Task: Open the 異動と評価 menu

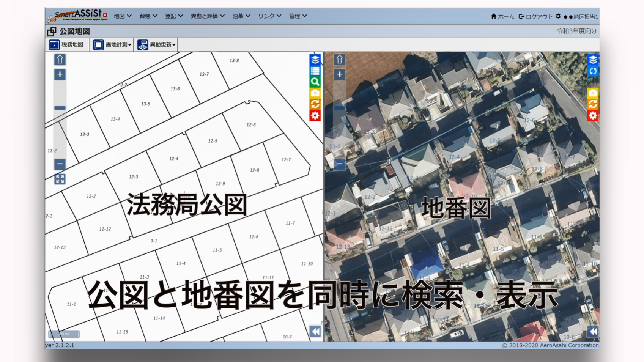Action: [x=207, y=16]
